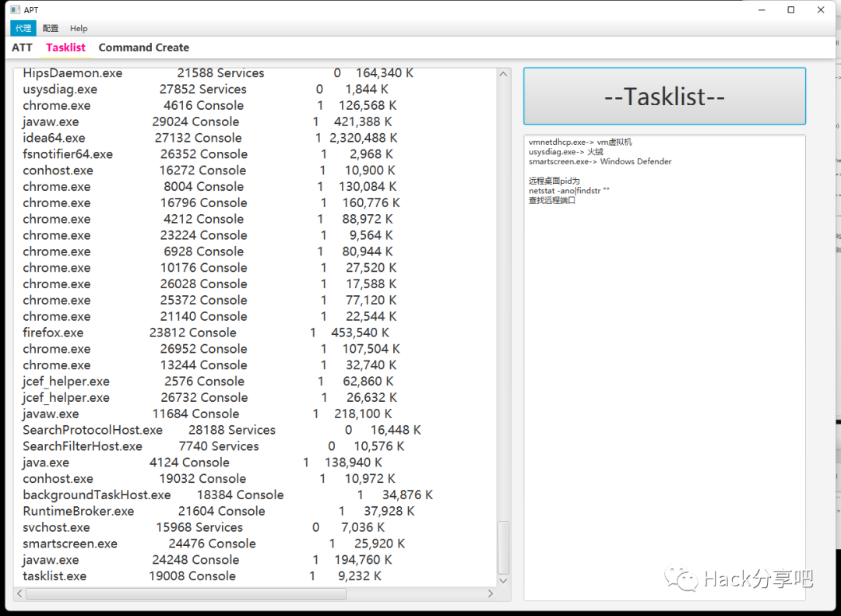Select the idea64.exe line in process list
Viewport: 841px width, 616px height.
pos(210,138)
